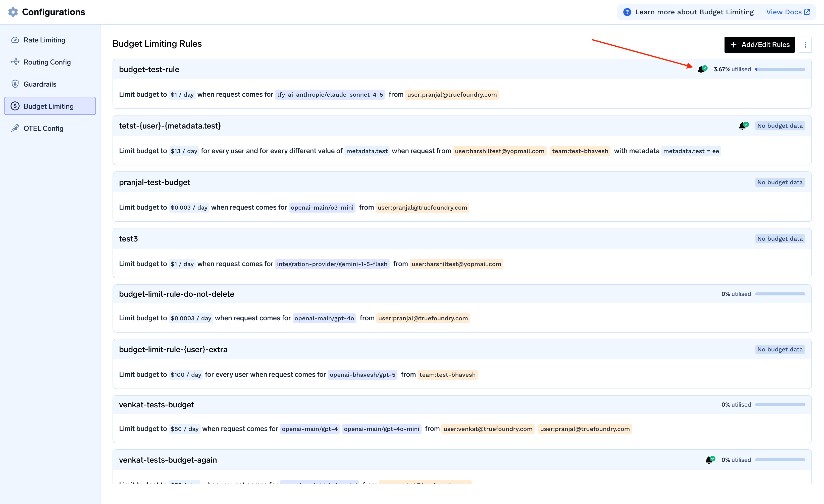This screenshot has width=824, height=504.
Task: Click bell icon on venkat-tests-budget-again rule
Action: [709, 460]
